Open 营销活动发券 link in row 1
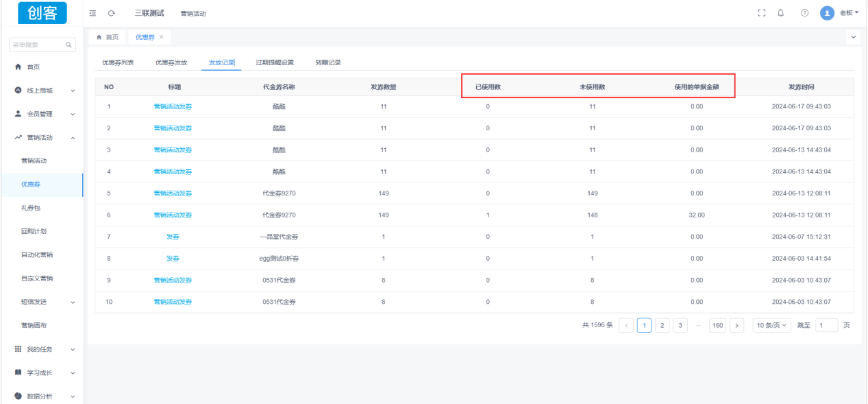 173,106
